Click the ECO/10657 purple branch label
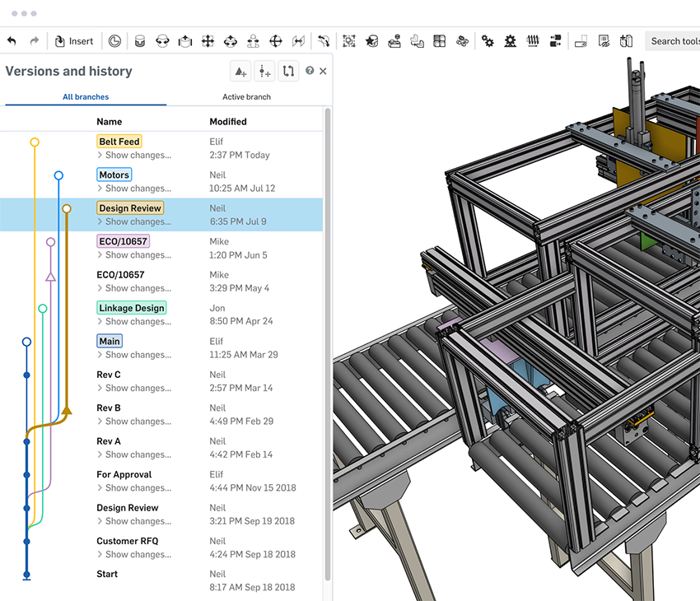The image size is (700, 601). [123, 241]
